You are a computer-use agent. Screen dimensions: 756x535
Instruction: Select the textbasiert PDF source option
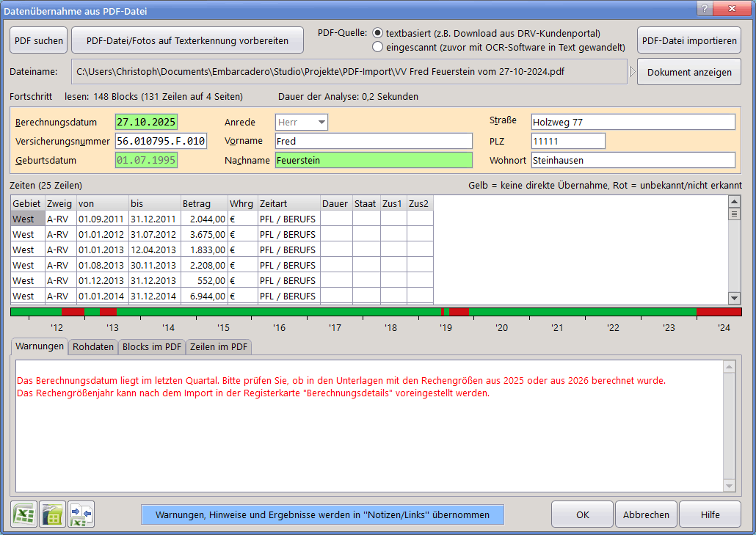378,33
